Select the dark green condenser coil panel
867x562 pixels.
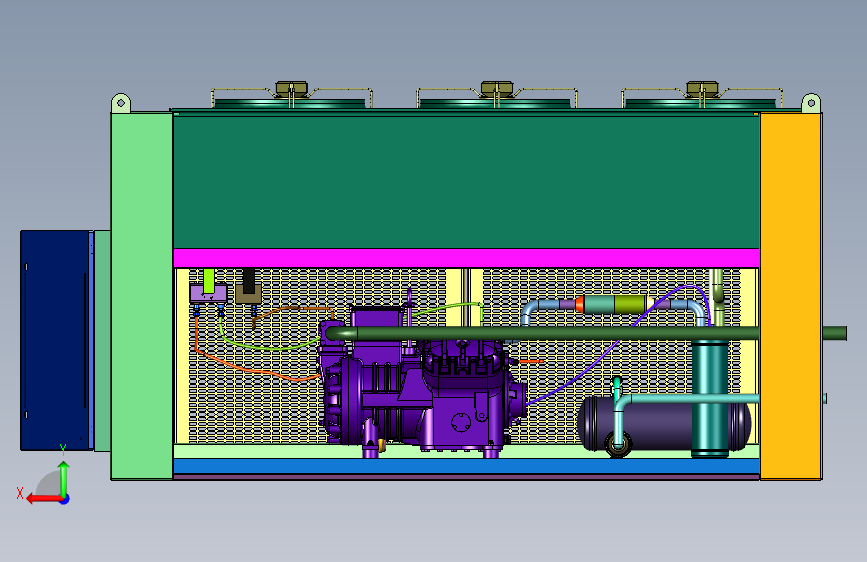pos(466,181)
